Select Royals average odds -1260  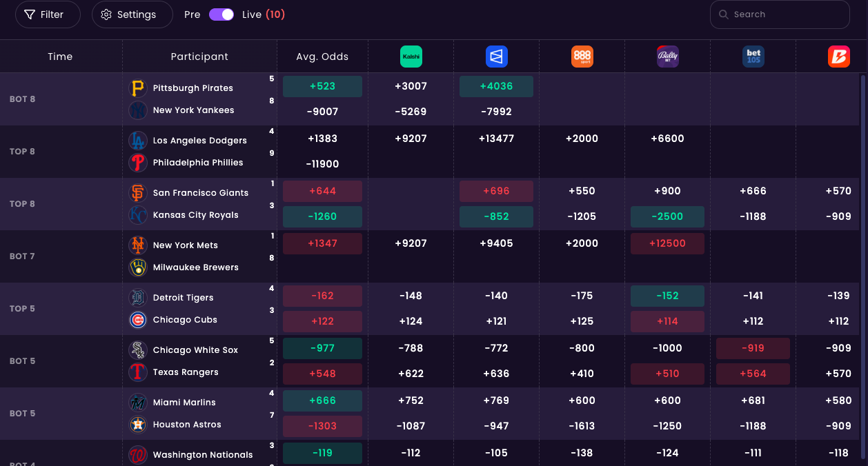tap(322, 216)
